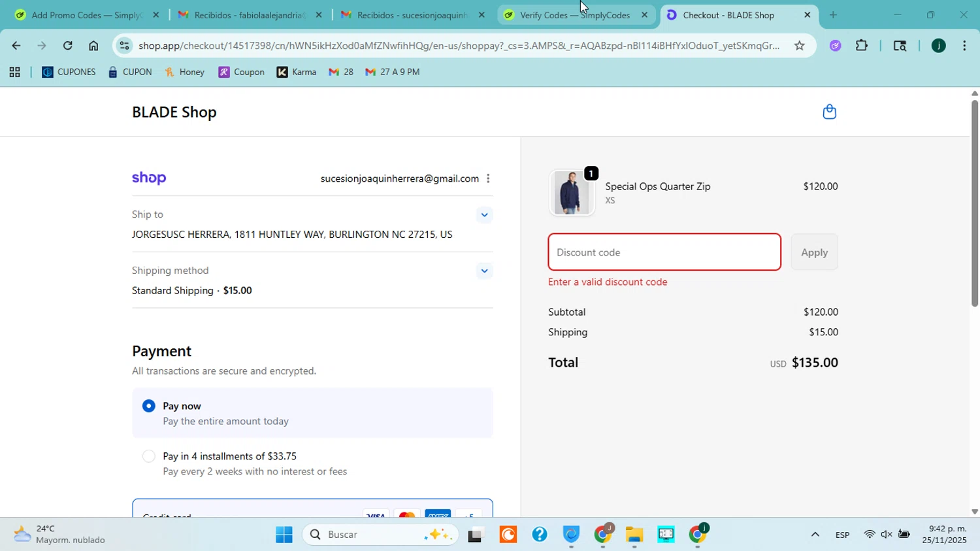Image resolution: width=980 pixels, height=551 pixels.
Task: Open Wi-Fi network settings in tray
Action: point(869,535)
